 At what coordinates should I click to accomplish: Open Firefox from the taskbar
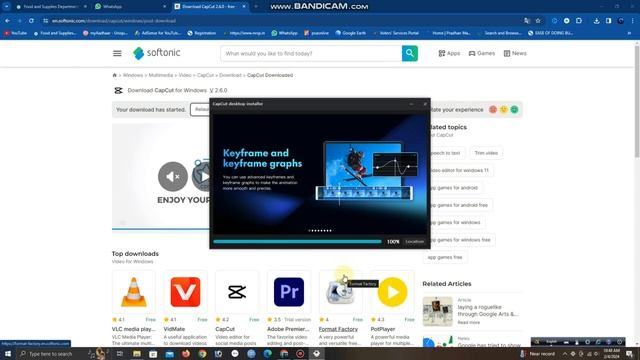pos(186,353)
